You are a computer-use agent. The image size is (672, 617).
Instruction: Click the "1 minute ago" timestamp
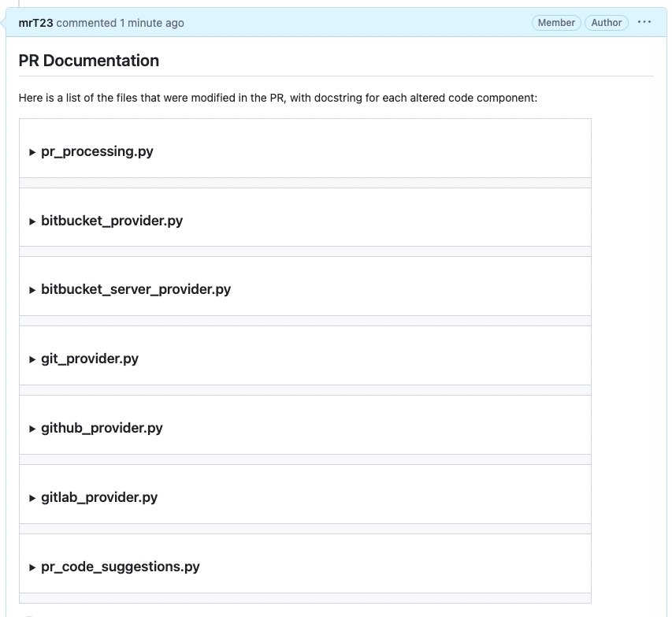(x=152, y=23)
